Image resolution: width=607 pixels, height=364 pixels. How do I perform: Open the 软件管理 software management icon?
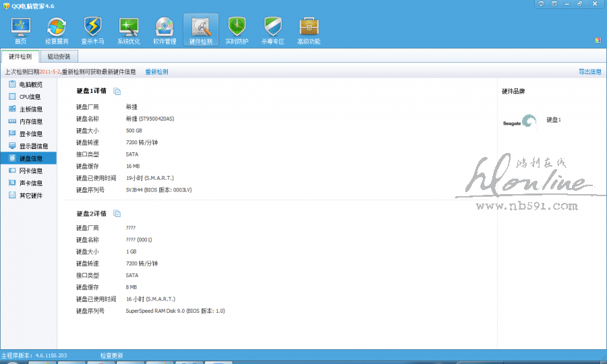[165, 29]
